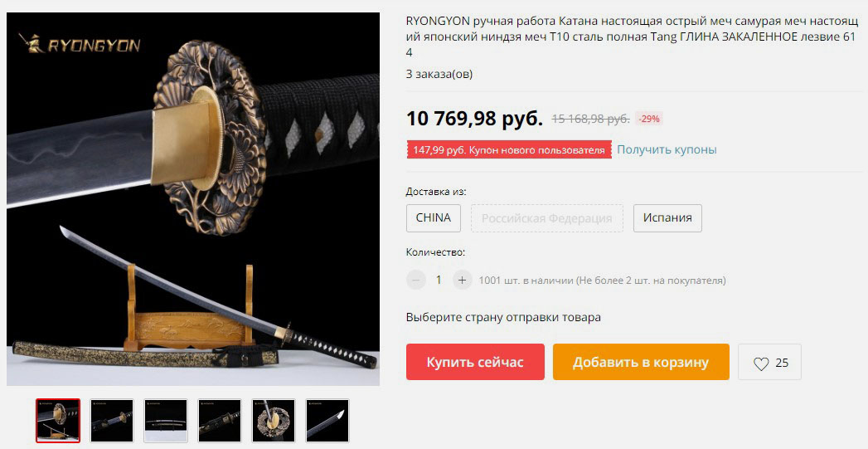Click the RYONGYON logo on product image
868x449 pixels.
[x=79, y=44]
